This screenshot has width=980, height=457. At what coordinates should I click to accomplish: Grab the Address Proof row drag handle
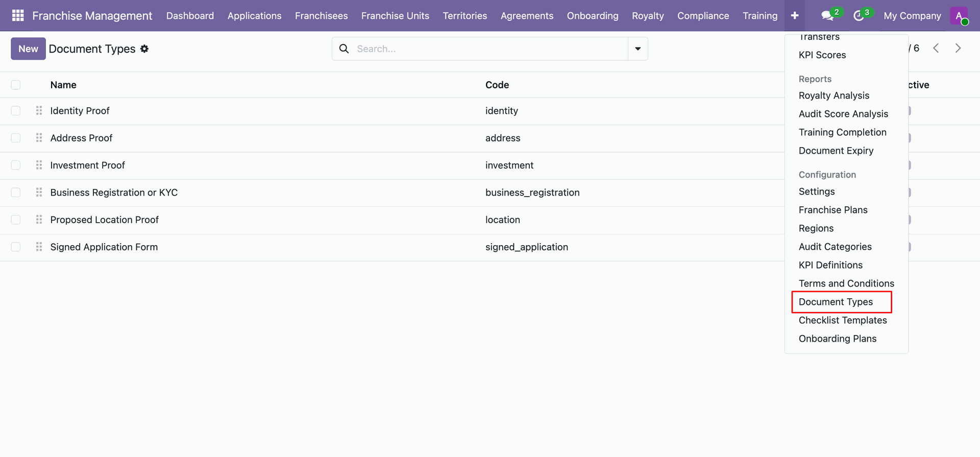tap(39, 138)
